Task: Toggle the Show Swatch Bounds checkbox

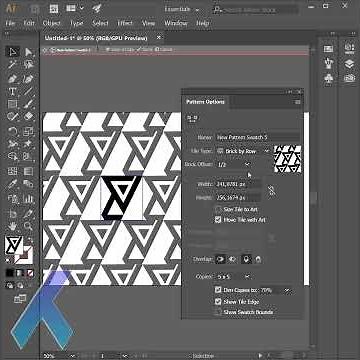Action: (218, 312)
